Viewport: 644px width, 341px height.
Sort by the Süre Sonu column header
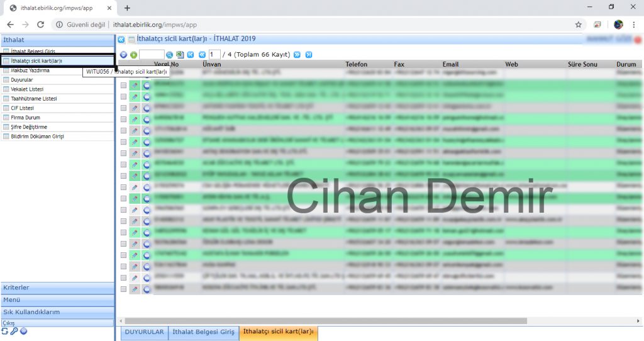coord(582,65)
